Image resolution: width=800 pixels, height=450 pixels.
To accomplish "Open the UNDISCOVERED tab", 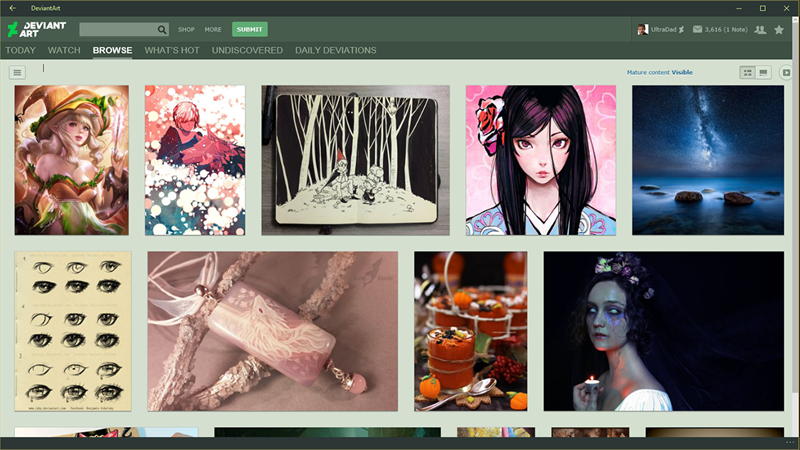I will pos(247,51).
